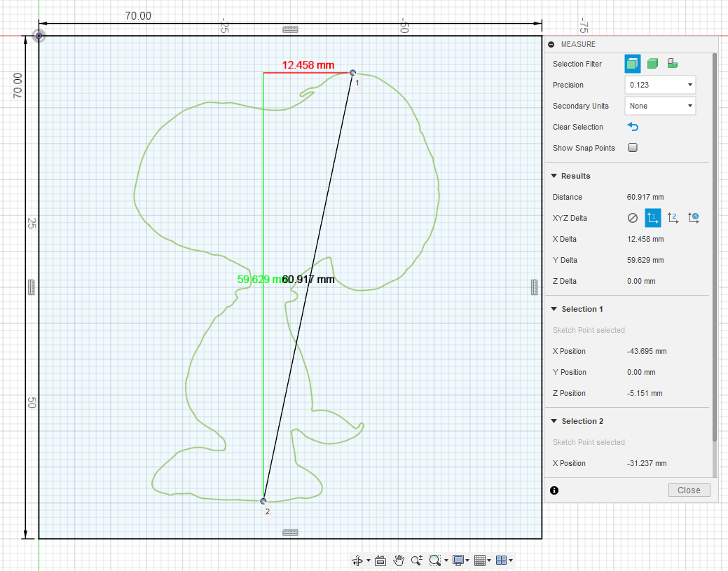
Task: Collapse the Selection 2 section
Action: (555, 421)
